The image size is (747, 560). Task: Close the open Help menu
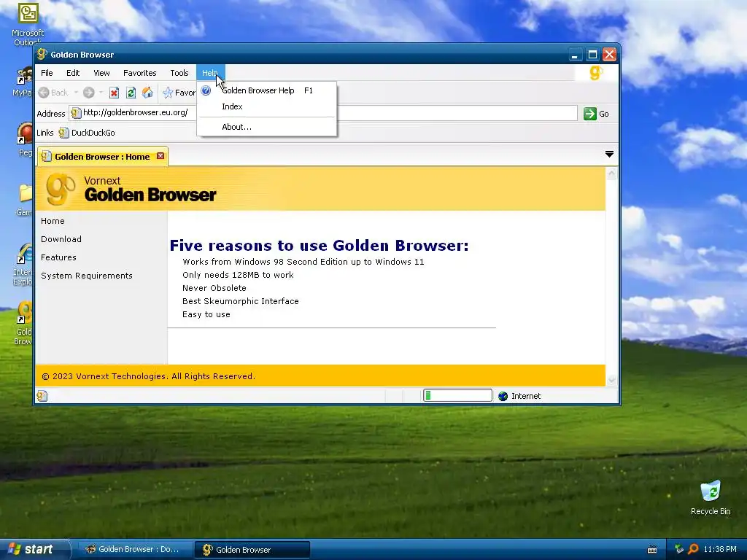pos(210,73)
